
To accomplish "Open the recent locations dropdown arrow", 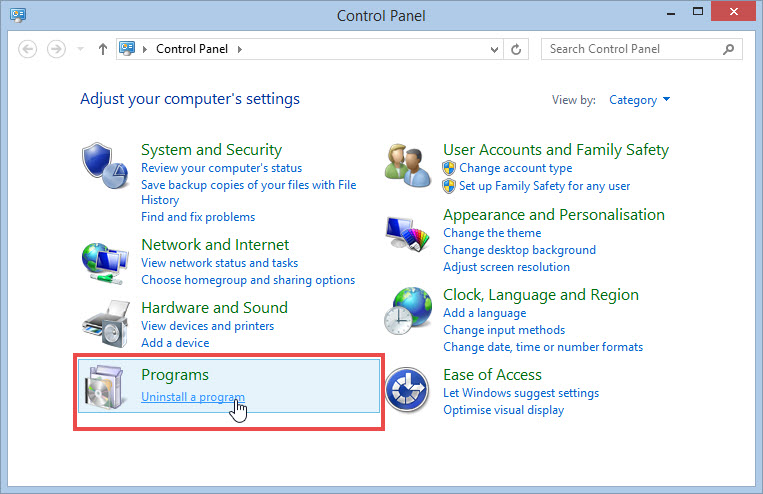I will (x=81, y=49).
